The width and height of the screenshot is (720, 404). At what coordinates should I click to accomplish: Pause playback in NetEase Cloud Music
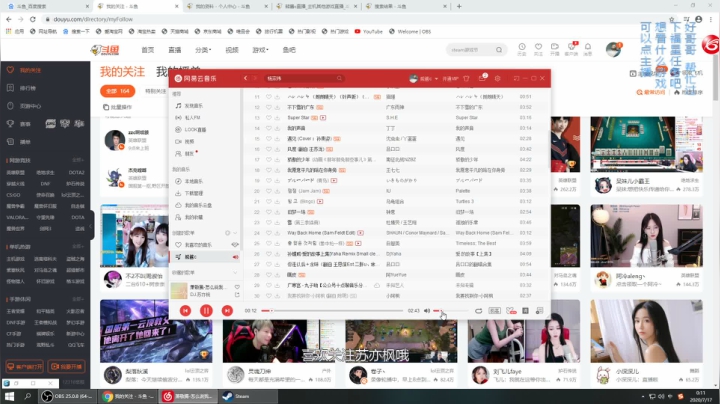point(206,311)
